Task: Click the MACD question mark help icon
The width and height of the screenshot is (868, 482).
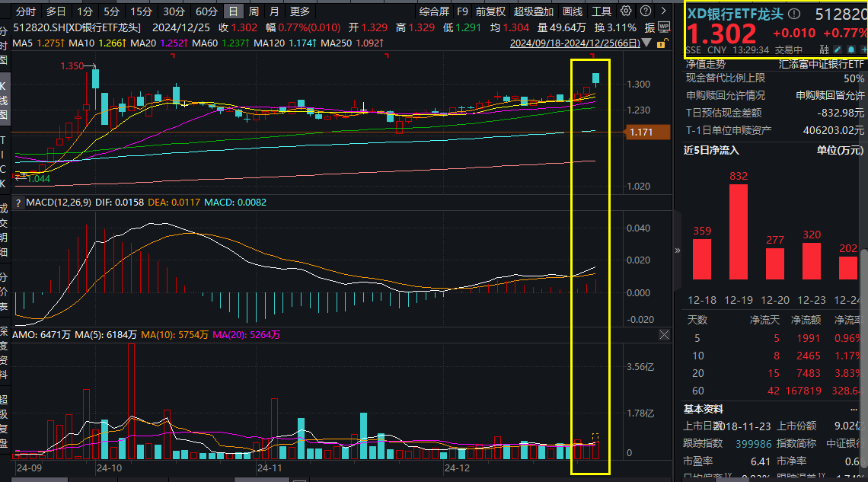Action: pos(18,203)
